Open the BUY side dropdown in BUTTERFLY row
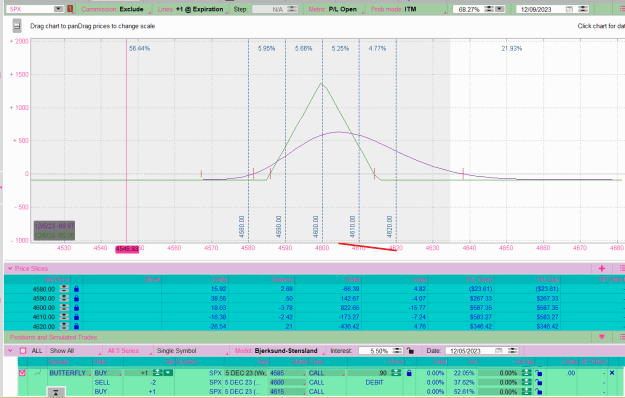This screenshot has width=625, height=398. coord(108,373)
